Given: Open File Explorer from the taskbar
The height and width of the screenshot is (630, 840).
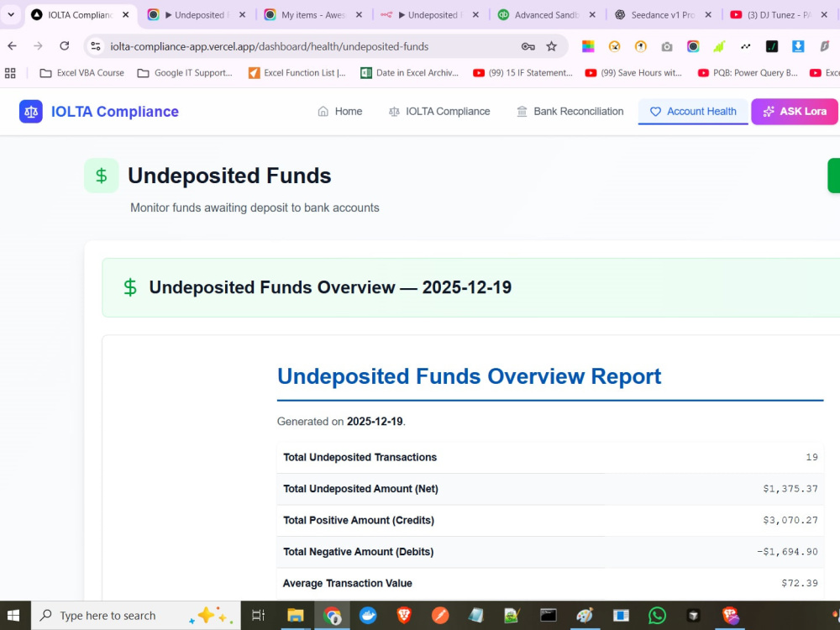Looking at the screenshot, I should click(x=295, y=616).
